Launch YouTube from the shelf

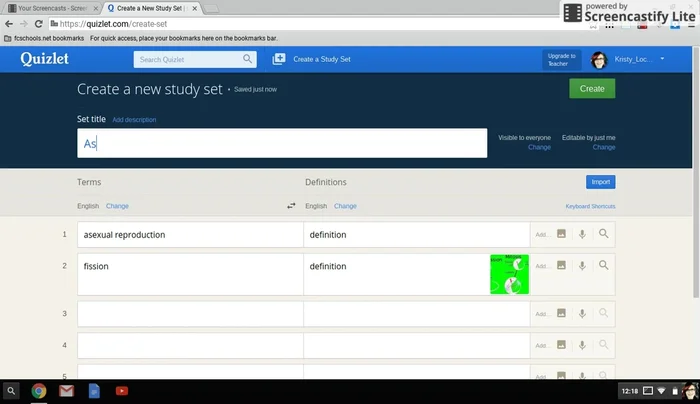tap(121, 391)
